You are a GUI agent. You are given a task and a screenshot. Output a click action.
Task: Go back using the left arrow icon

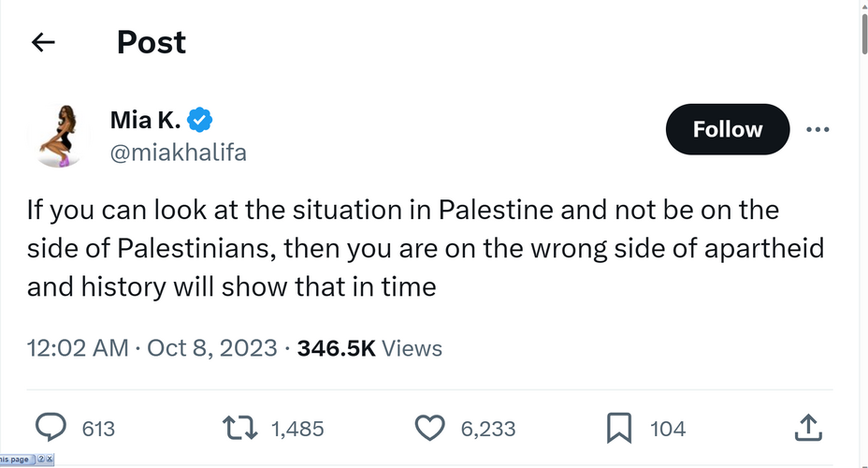43,42
